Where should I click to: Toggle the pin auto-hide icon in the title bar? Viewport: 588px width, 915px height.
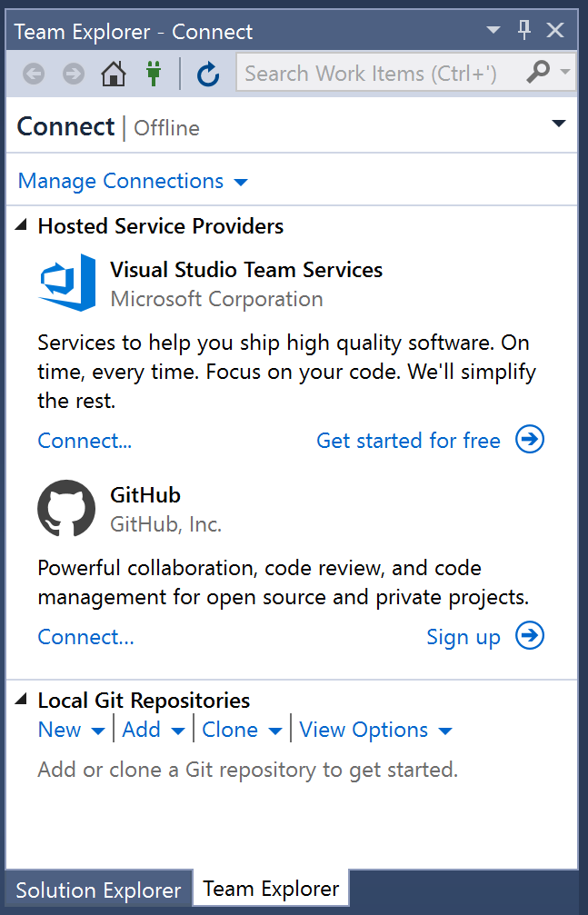click(524, 29)
